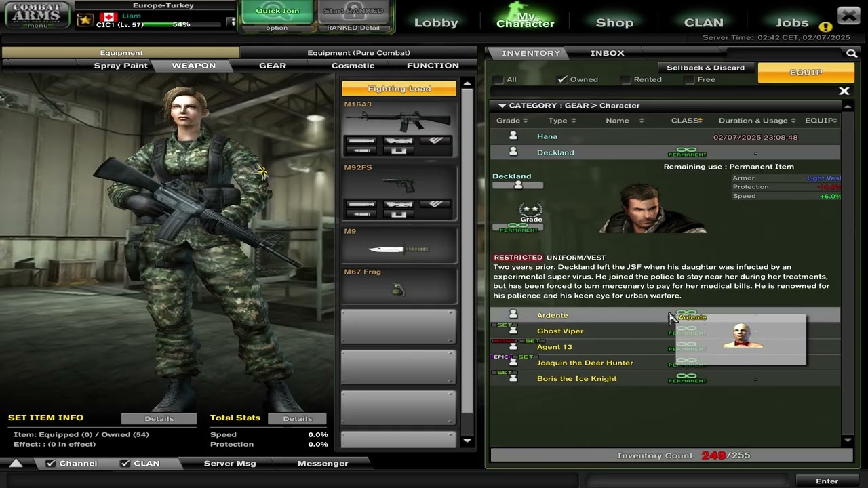Click the Ghost Viper character icon
Screen dimensions: 868x488
click(x=513, y=330)
